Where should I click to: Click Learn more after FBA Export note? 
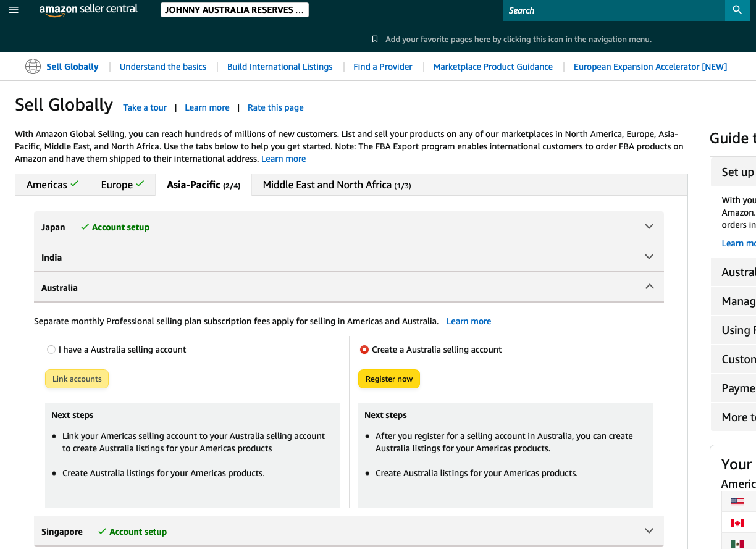tap(283, 159)
